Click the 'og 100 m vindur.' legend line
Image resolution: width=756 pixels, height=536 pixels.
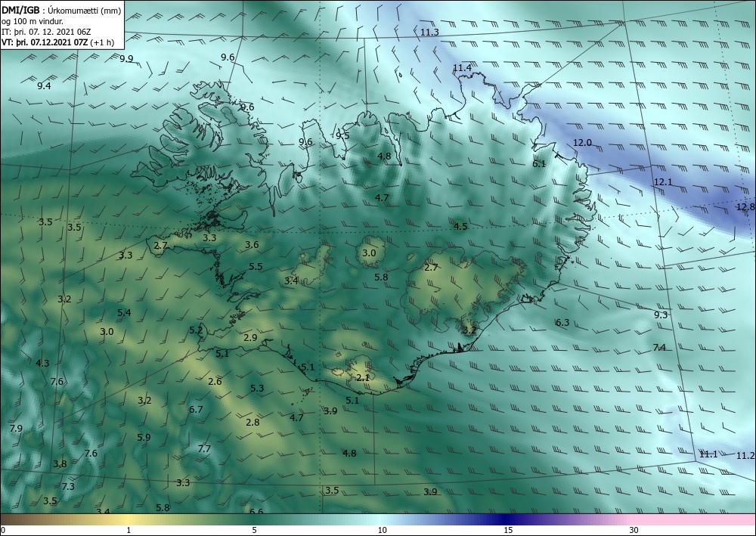coord(33,21)
